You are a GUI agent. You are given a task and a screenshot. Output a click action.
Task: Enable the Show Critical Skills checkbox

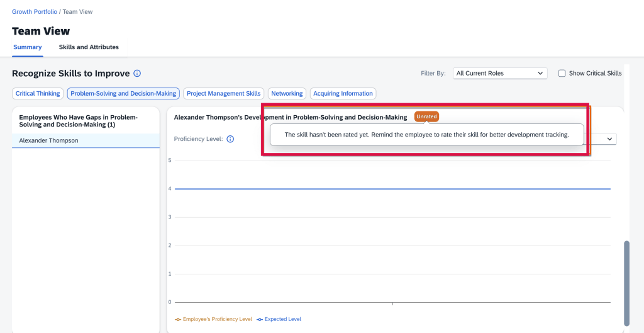562,74
